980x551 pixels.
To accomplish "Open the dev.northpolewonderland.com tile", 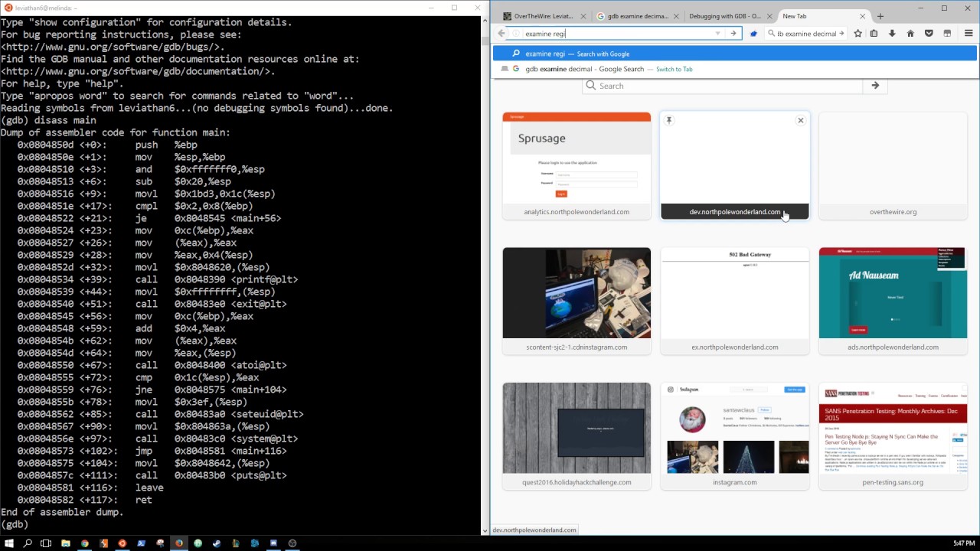I will pos(735,165).
